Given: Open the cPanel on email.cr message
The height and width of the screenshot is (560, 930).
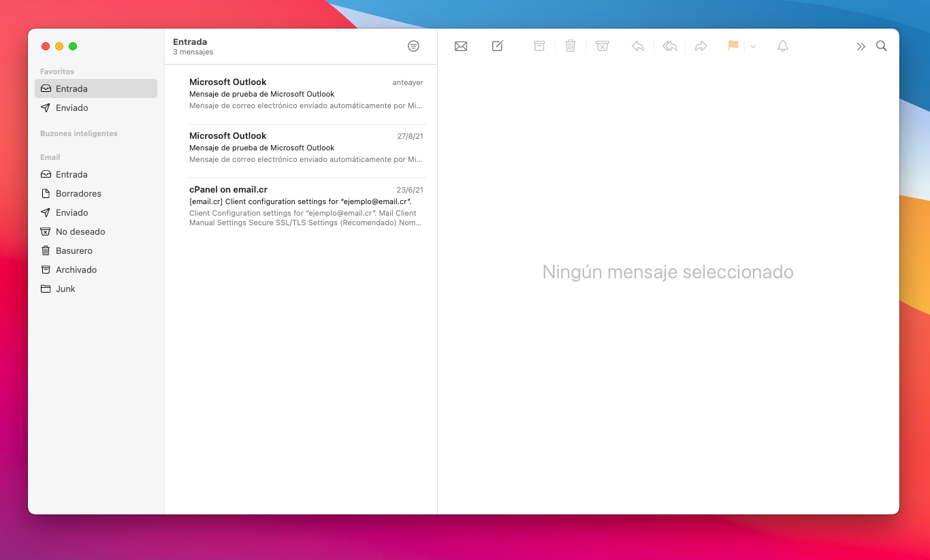Looking at the screenshot, I should (306, 205).
